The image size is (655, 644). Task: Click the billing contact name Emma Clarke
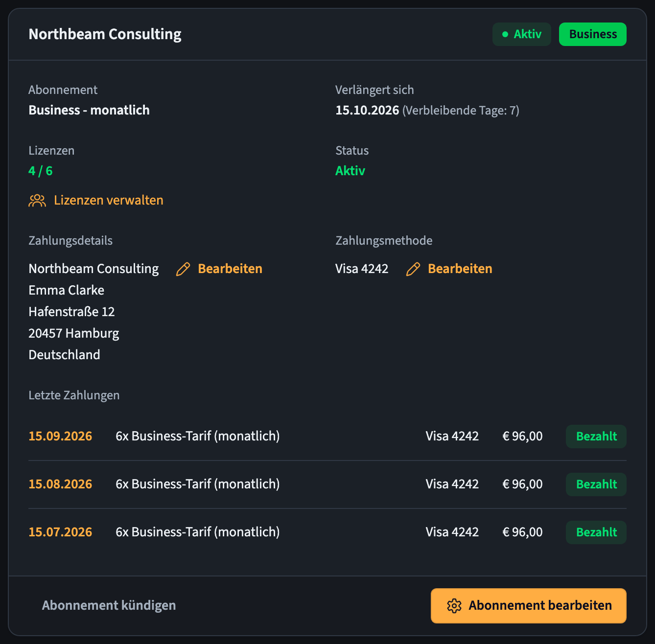[67, 290]
